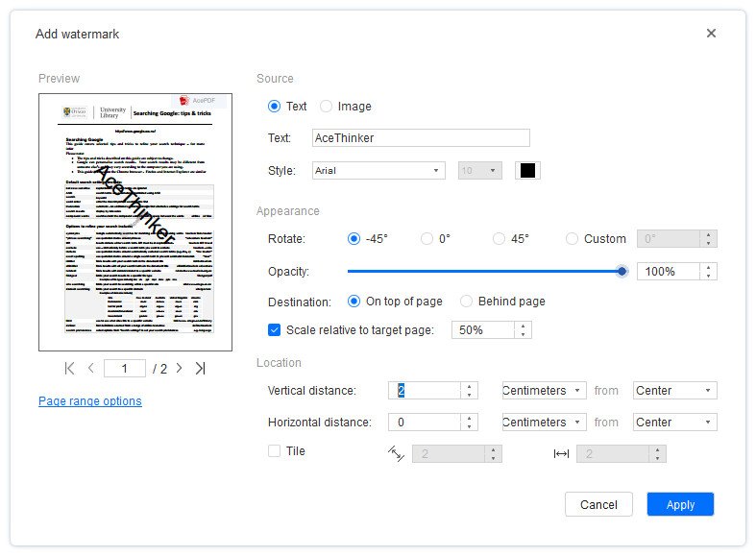Select Image as watermark source

coord(326,106)
